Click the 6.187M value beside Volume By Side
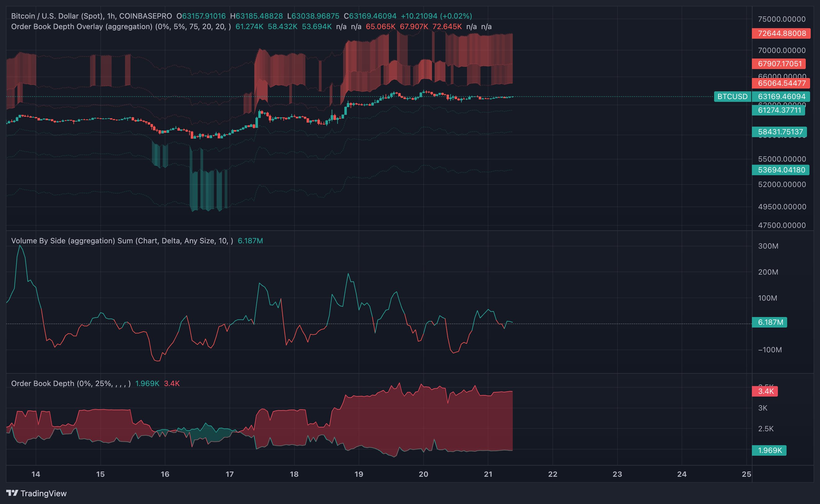Screen dimensions: 820x504 pyautogui.click(x=250, y=241)
